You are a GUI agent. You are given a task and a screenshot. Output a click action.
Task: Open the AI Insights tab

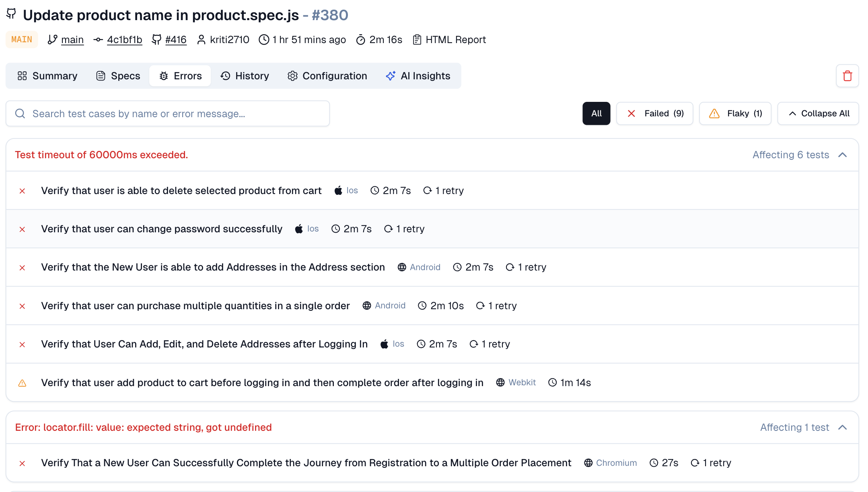(x=418, y=76)
